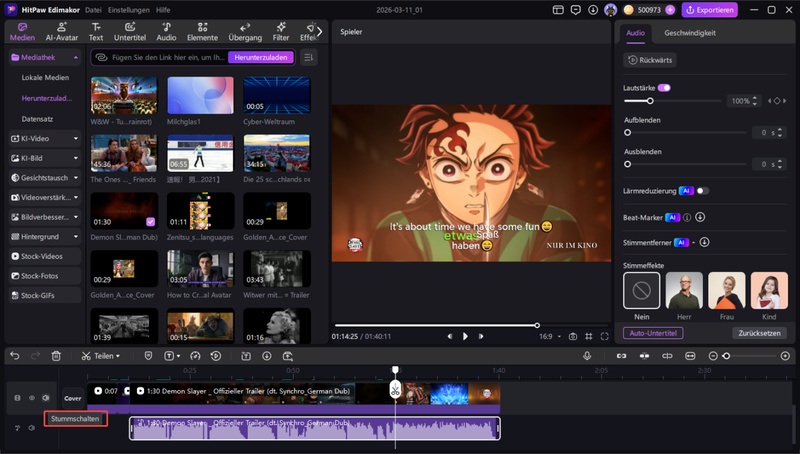Click the Ausblenden slider handle
The height and width of the screenshot is (454, 800).
click(x=628, y=164)
